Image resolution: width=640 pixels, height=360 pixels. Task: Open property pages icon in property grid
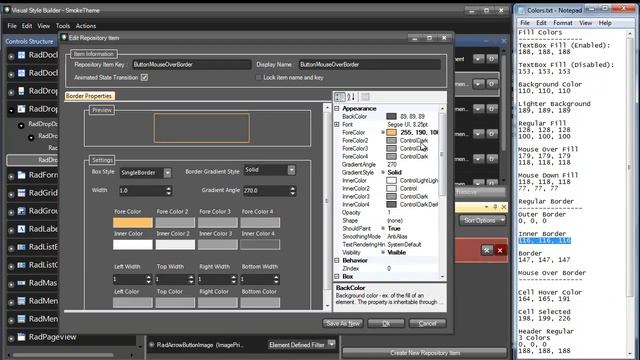(x=365, y=97)
